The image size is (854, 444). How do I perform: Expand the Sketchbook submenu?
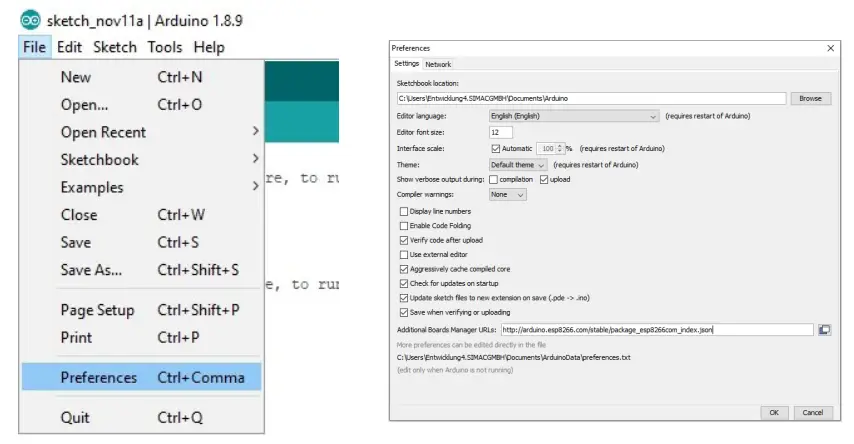142,160
